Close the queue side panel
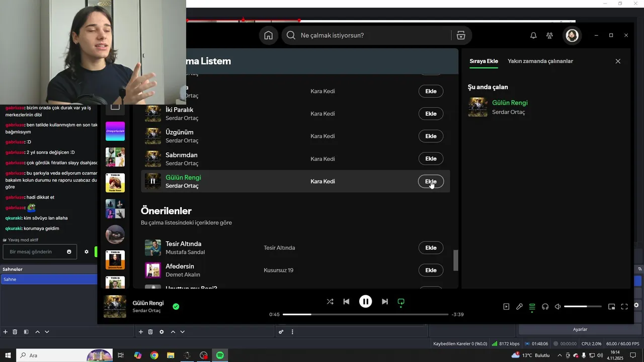The image size is (644, 362). [618, 61]
